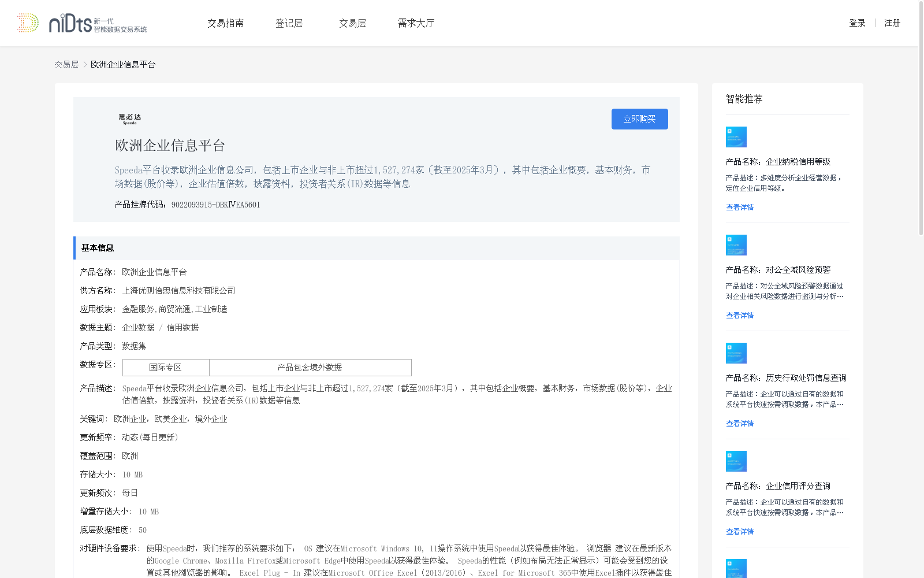
Task: Click the breadcrumb chevron separator
Action: (85, 65)
